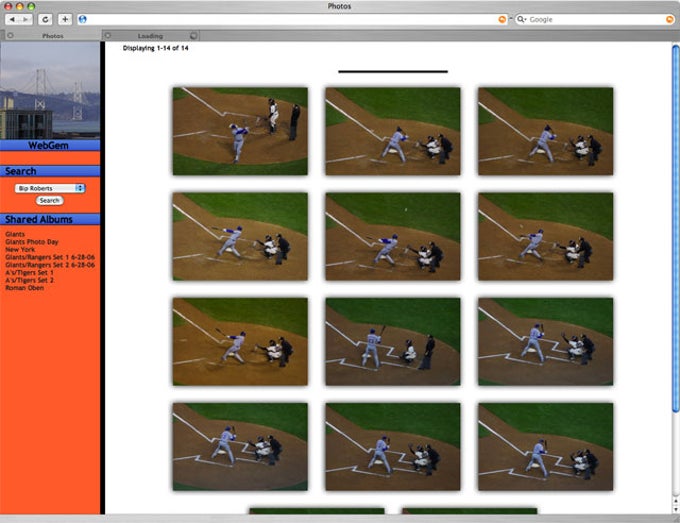Focus the address bar URL field
Image resolution: width=680 pixels, height=523 pixels.
coord(291,20)
